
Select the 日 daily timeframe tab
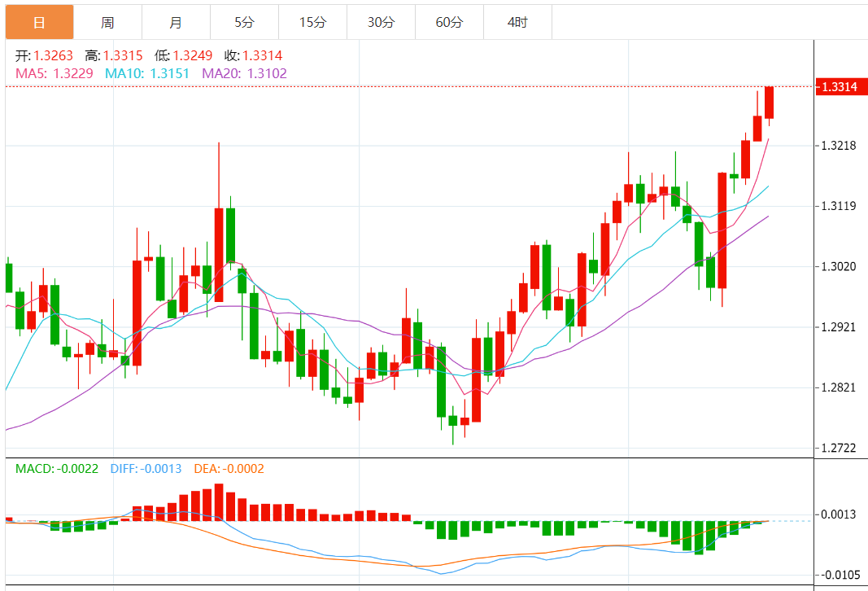coord(39,22)
